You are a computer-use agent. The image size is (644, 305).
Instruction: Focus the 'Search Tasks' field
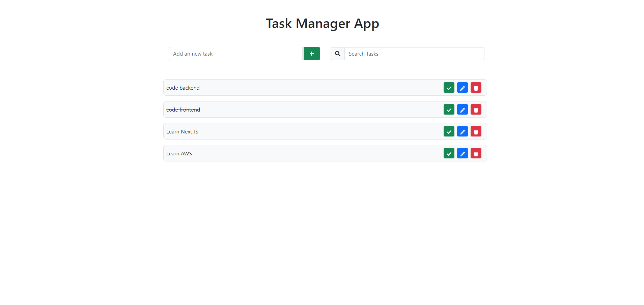point(414,54)
